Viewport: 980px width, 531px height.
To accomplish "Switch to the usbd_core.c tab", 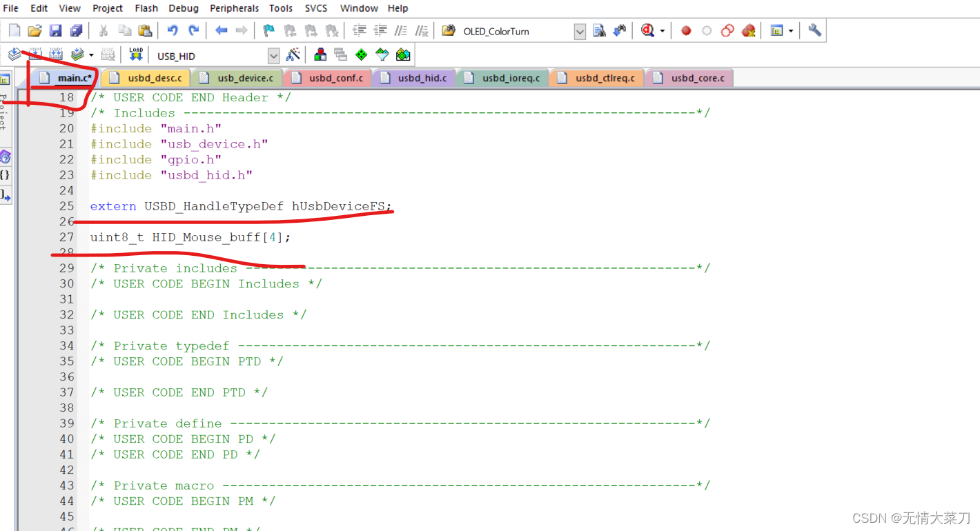I will (689, 78).
